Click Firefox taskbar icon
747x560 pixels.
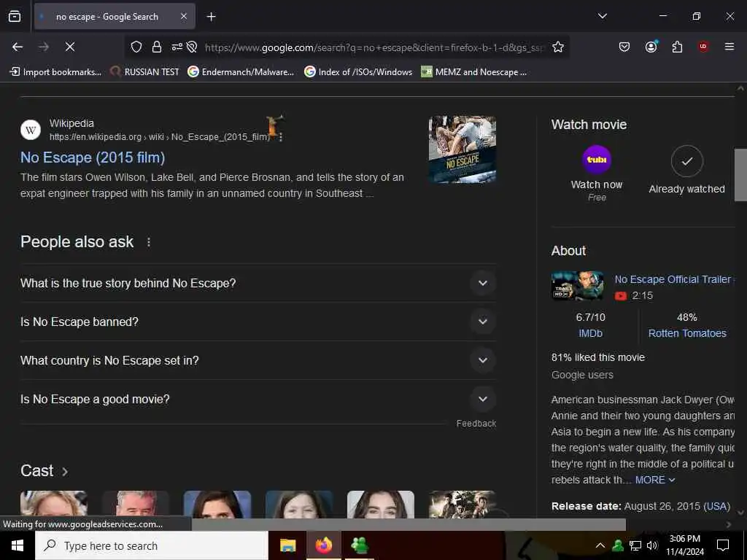point(323,545)
